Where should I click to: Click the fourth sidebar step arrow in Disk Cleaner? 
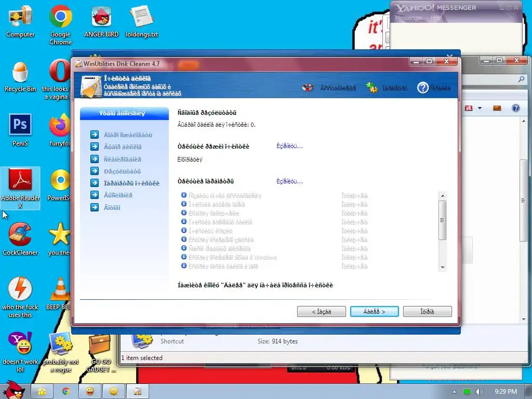pyautogui.click(x=95, y=171)
